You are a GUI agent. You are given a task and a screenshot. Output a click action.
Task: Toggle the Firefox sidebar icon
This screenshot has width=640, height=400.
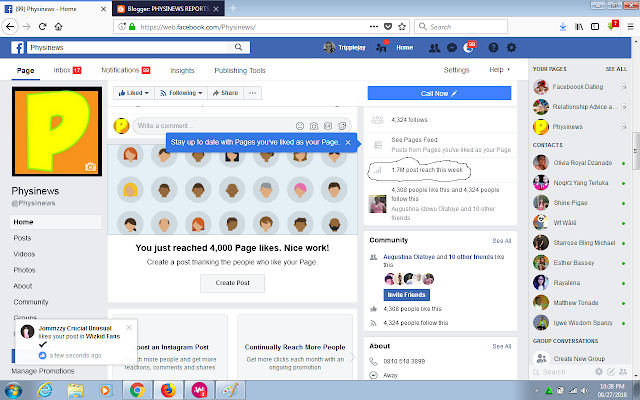pos(595,27)
